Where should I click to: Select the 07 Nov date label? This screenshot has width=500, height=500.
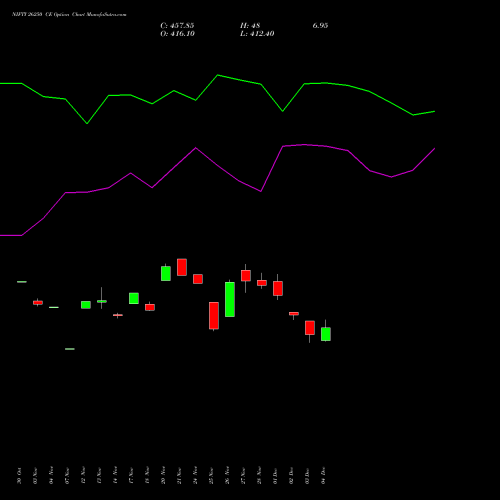coord(67,476)
